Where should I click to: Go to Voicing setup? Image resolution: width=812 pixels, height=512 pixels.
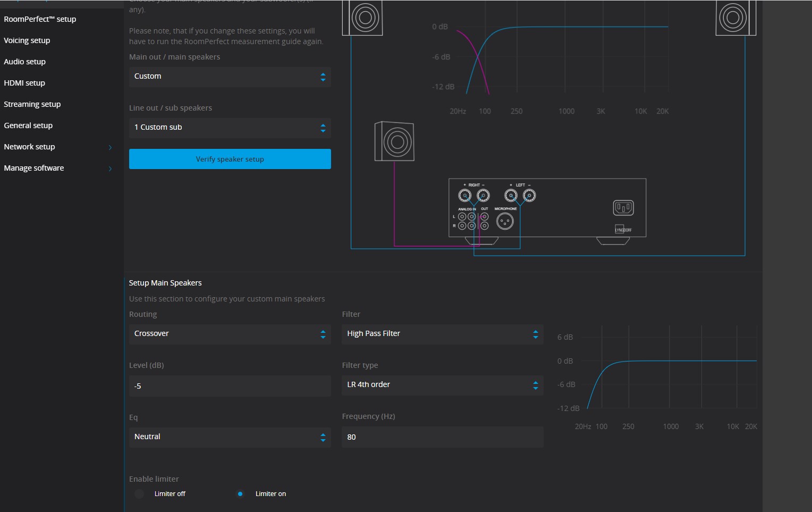[x=27, y=40]
